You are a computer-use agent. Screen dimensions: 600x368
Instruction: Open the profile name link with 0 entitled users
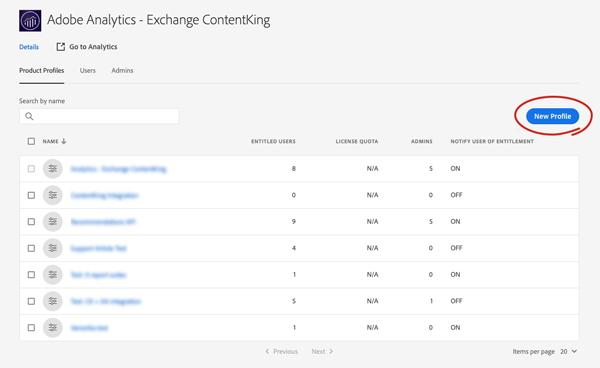coord(104,195)
